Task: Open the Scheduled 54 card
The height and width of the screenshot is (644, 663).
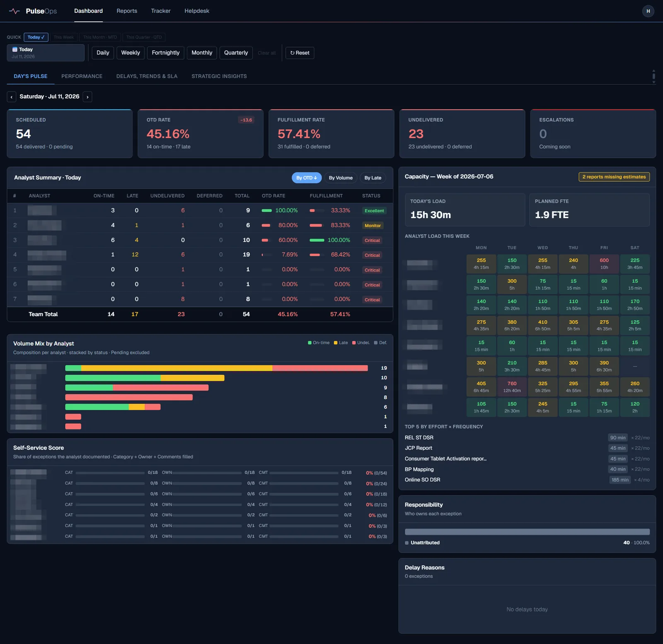Action: (70, 134)
